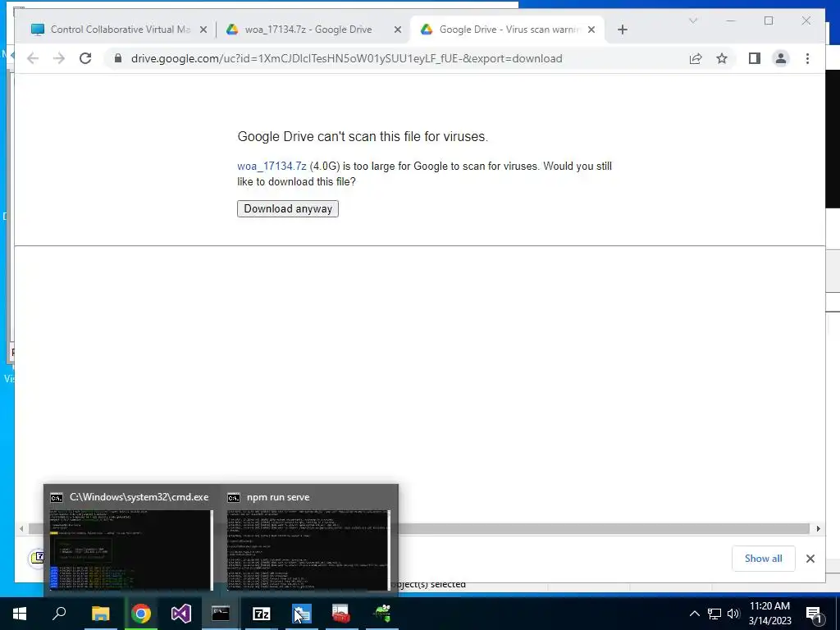Go back to previous page
Screen dimensions: 840x630
[33, 58]
